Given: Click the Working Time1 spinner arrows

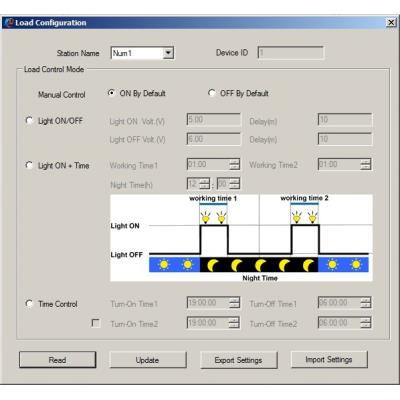Looking at the screenshot, I should coord(235,164).
